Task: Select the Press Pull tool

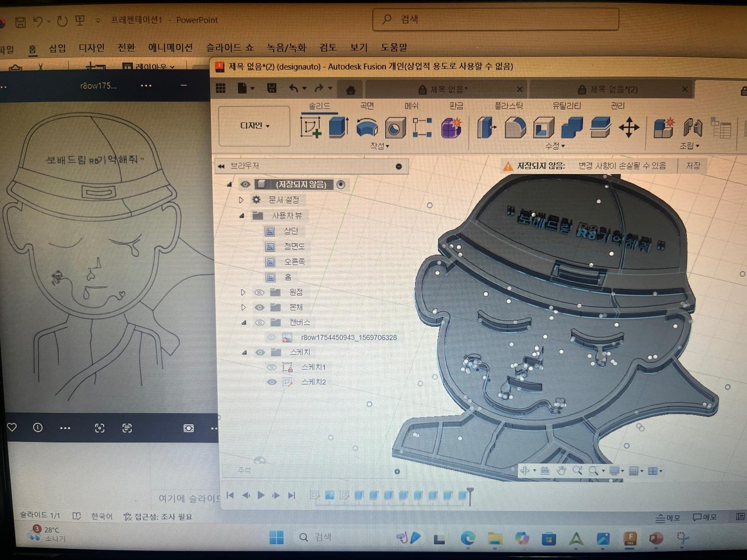Action: (486, 127)
